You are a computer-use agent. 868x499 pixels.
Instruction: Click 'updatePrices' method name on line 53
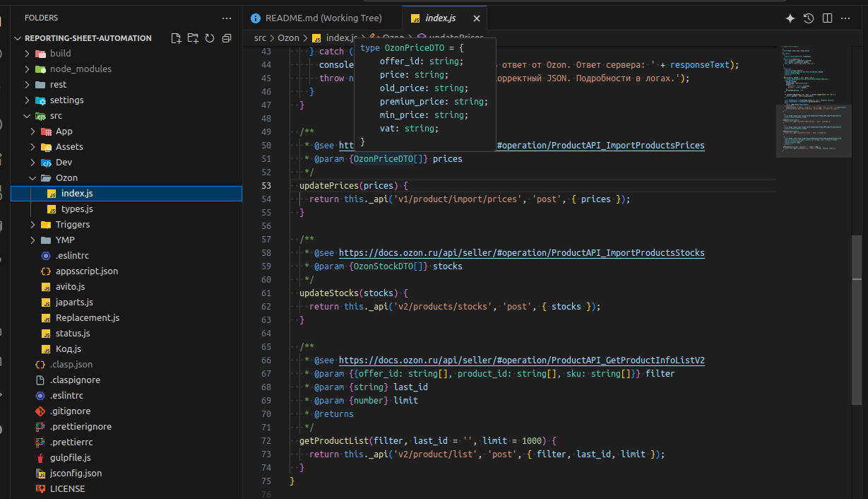329,186
